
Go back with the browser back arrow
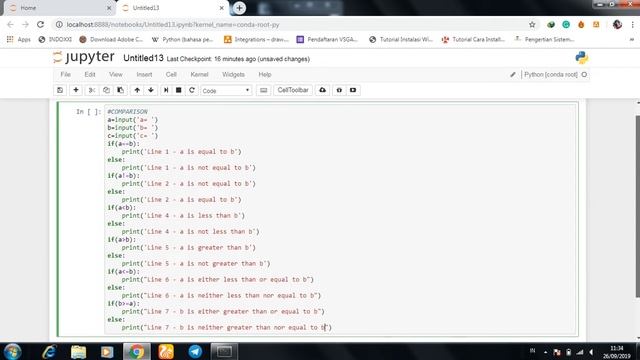[11, 24]
